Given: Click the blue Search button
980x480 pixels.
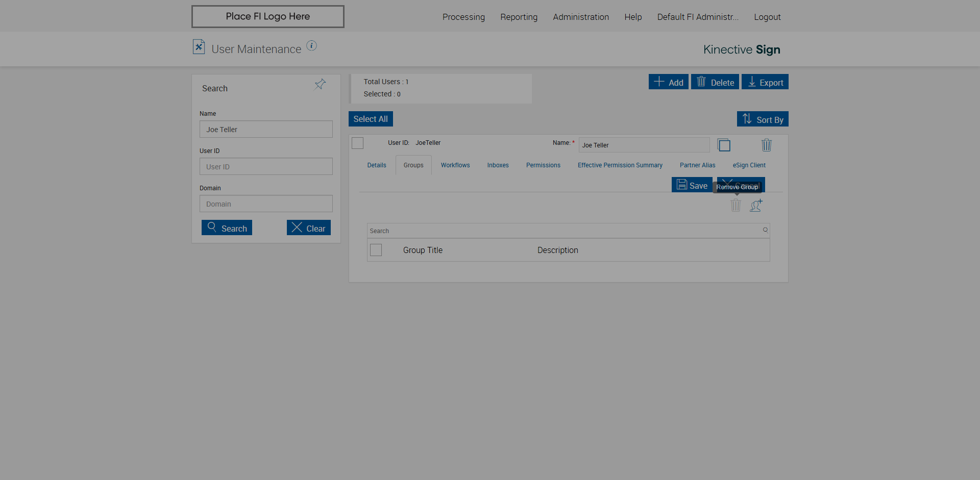Looking at the screenshot, I should click(227, 228).
